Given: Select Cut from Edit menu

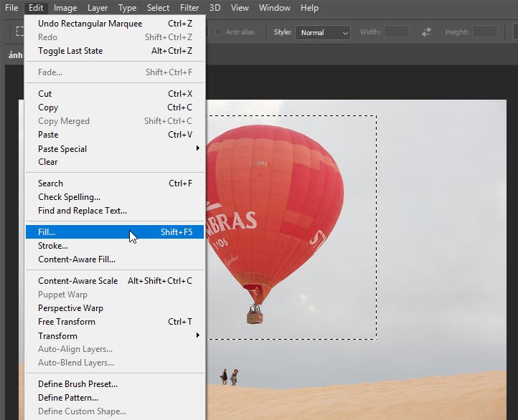Looking at the screenshot, I should tap(115, 94).
